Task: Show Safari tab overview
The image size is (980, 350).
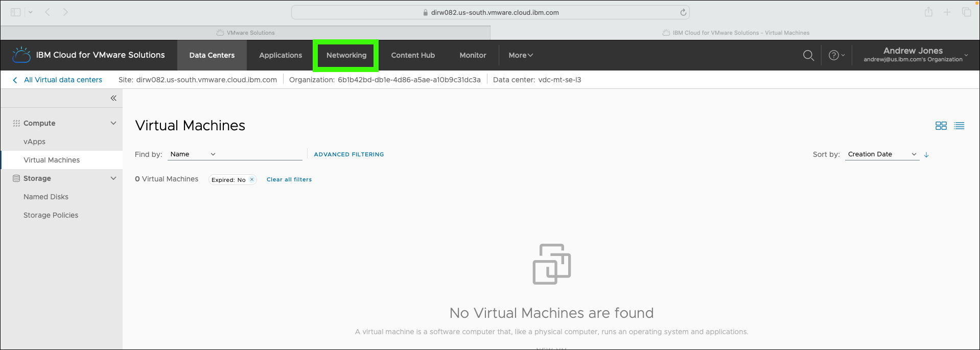Action: pyautogui.click(x=967, y=12)
